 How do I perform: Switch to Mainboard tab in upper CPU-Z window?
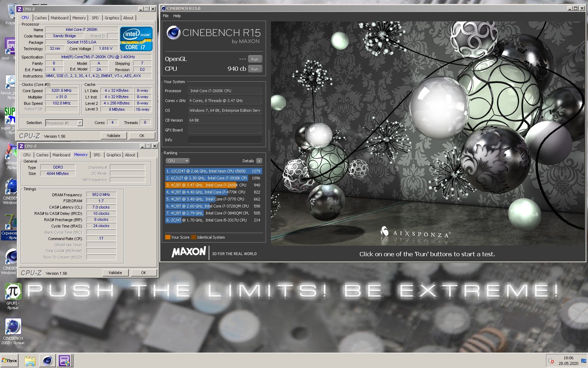click(x=59, y=18)
